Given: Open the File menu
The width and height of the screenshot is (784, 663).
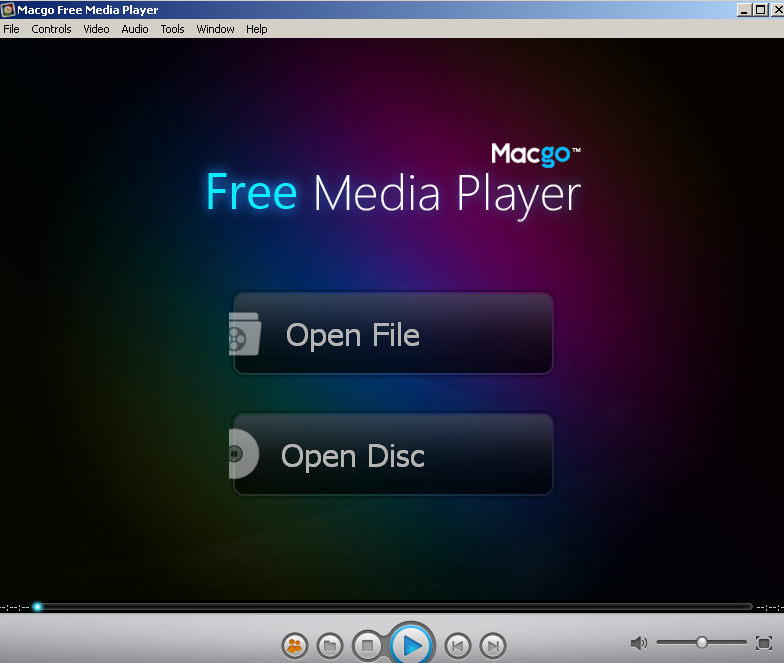Looking at the screenshot, I should tap(11, 29).
